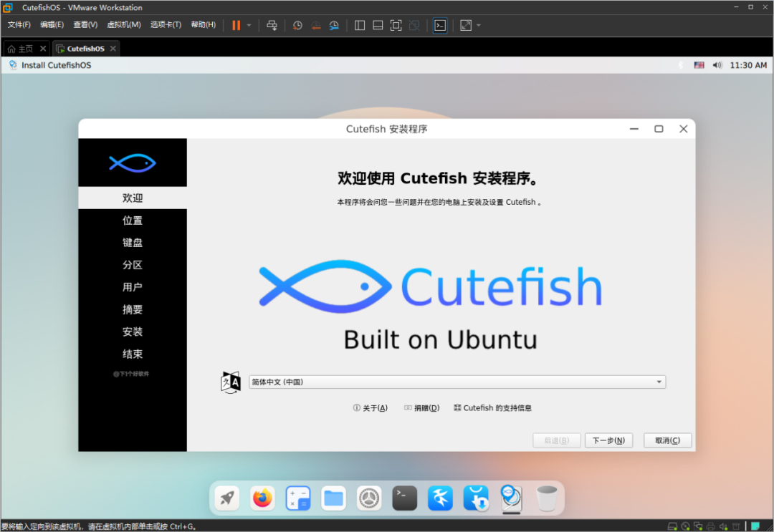The image size is (774, 532).
Task: Open the file manager folder icon
Action: pos(334,498)
